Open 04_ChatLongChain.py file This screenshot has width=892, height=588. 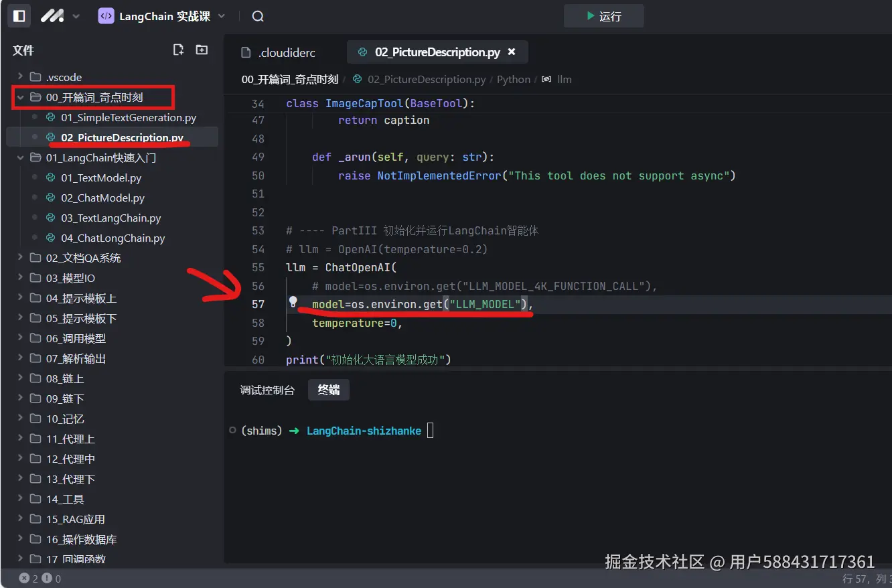point(112,238)
